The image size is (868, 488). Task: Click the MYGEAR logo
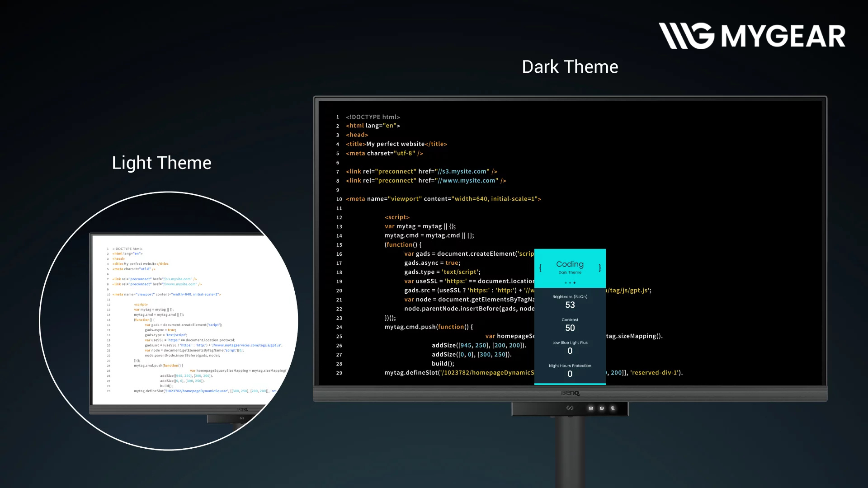click(752, 36)
